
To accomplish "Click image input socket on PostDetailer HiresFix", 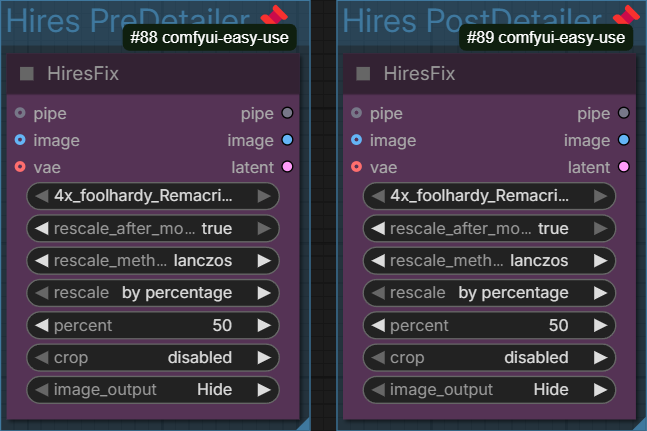I will [x=357, y=140].
